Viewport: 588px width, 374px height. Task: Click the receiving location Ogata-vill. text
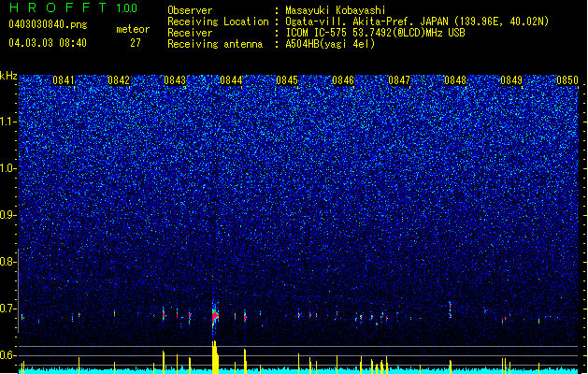click(x=417, y=22)
